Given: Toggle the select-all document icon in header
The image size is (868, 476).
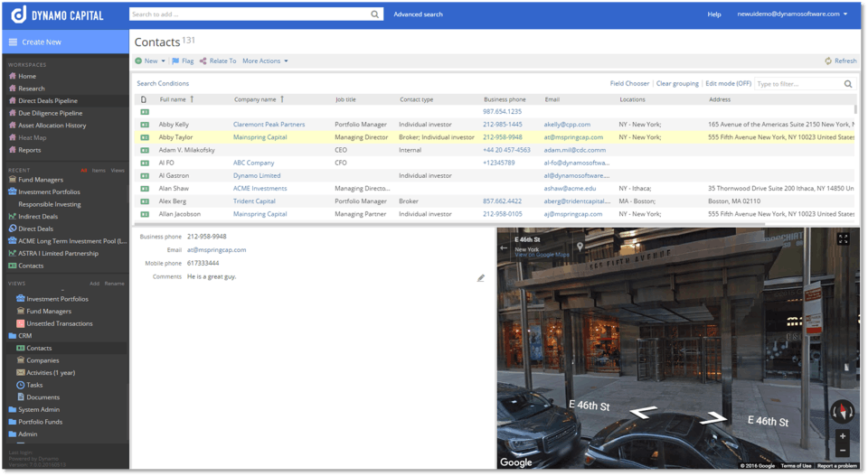Looking at the screenshot, I should [144, 99].
